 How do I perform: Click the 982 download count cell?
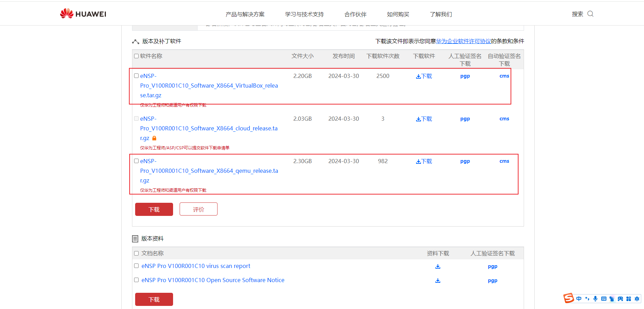point(383,161)
